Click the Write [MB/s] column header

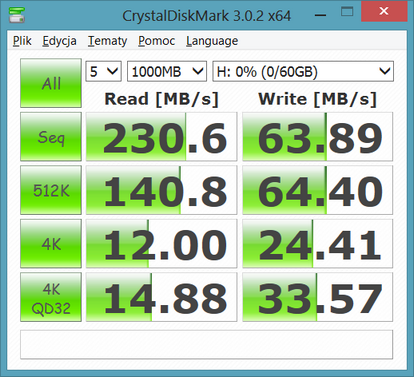point(317,99)
